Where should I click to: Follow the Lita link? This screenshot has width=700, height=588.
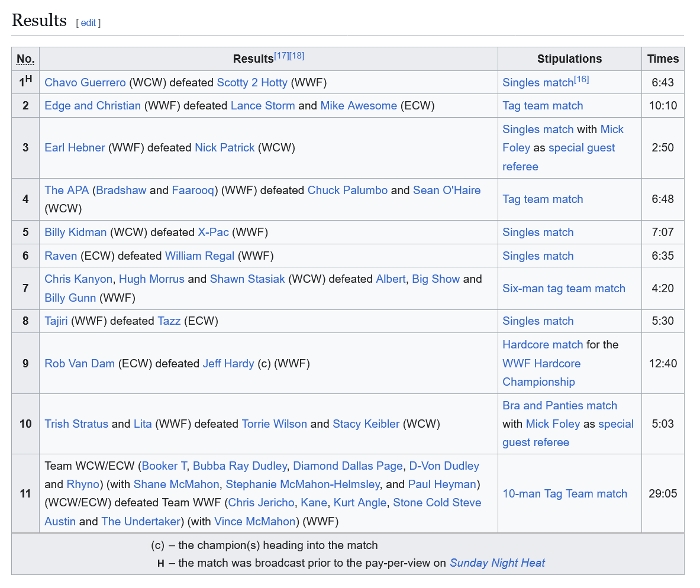point(143,424)
